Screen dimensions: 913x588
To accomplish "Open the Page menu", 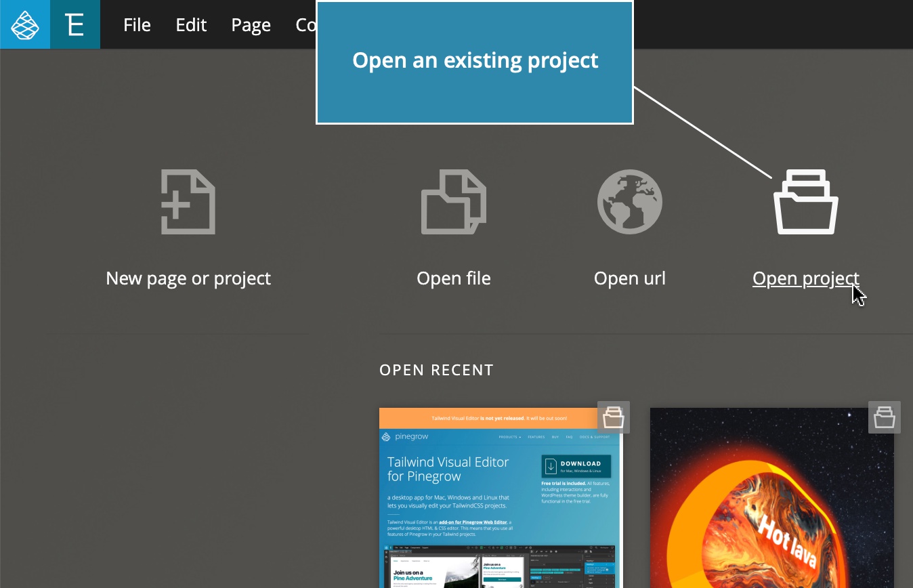I will click(251, 25).
